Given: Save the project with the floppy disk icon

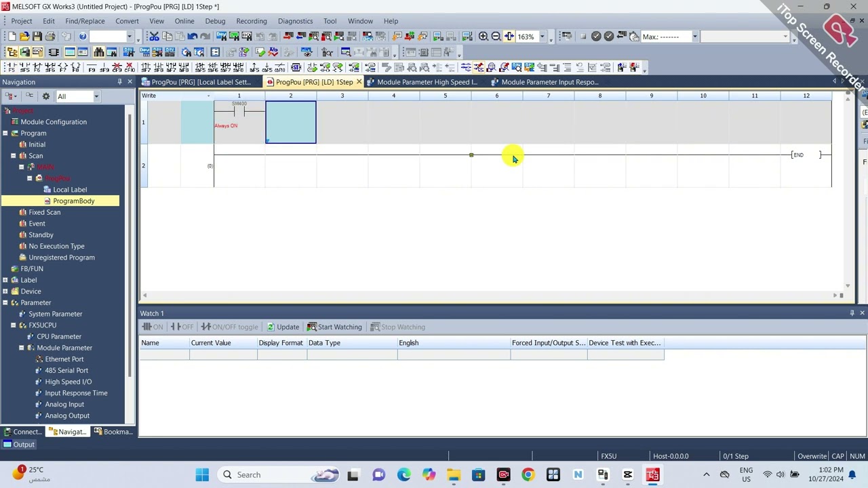Looking at the screenshot, I should (37, 37).
